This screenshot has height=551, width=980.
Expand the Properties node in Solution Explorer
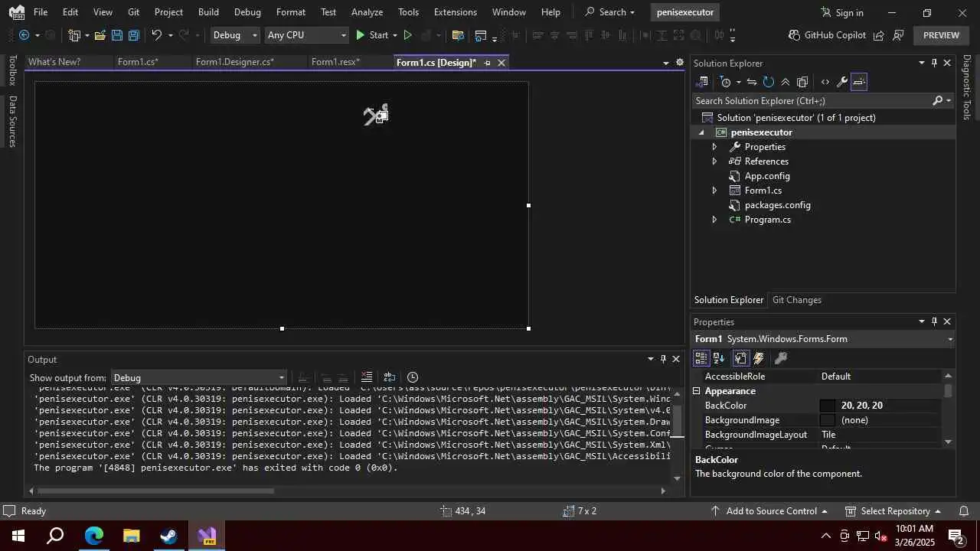coord(714,147)
